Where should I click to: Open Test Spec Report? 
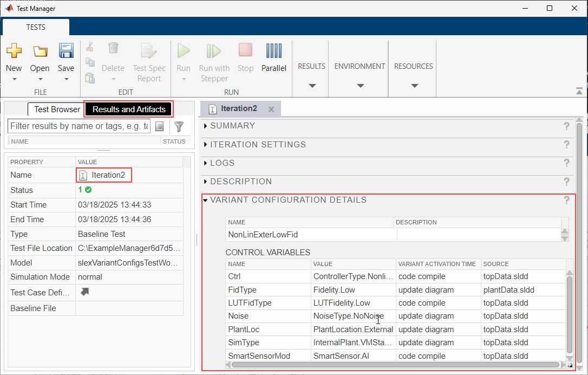149,62
